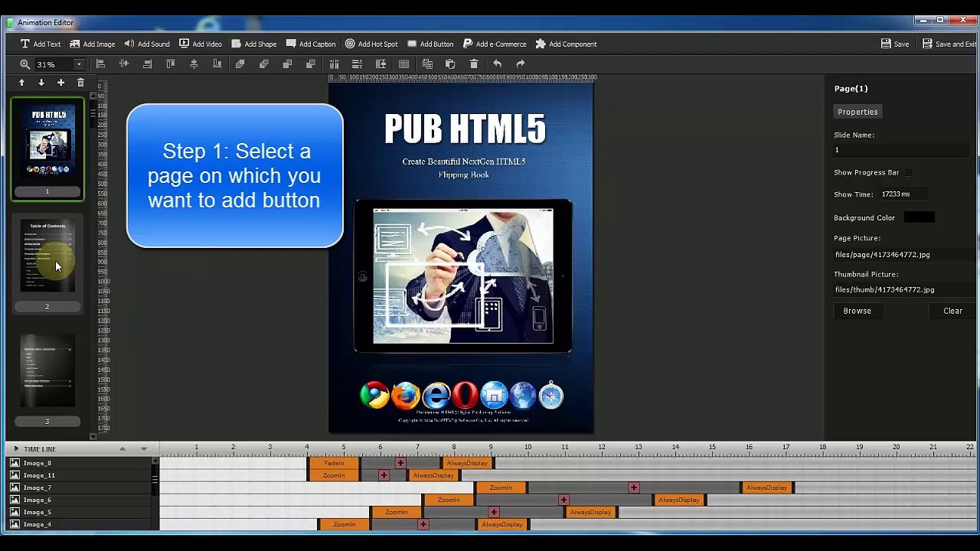Viewport: 980px width, 551px height.
Task: Click the Add Caption tool
Action: (311, 44)
